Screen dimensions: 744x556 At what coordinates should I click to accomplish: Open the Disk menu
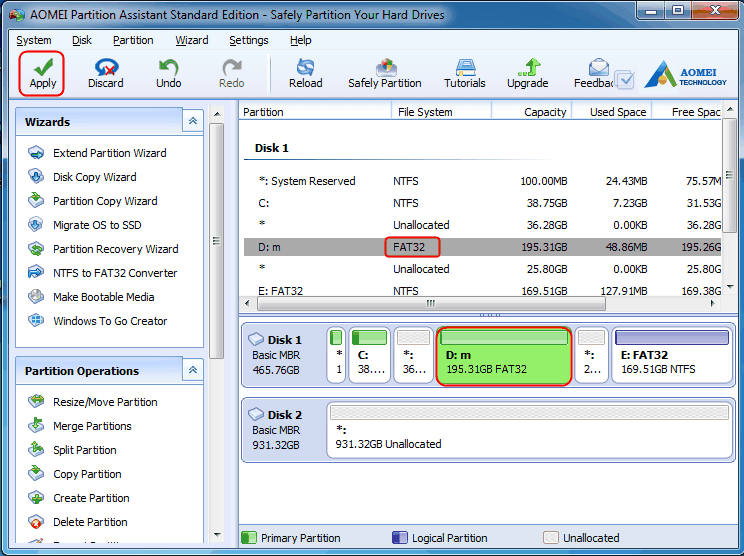(x=82, y=40)
